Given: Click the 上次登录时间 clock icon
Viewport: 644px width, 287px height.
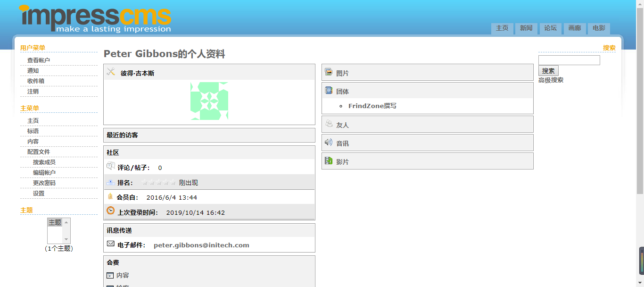Looking at the screenshot, I should pos(111,211).
